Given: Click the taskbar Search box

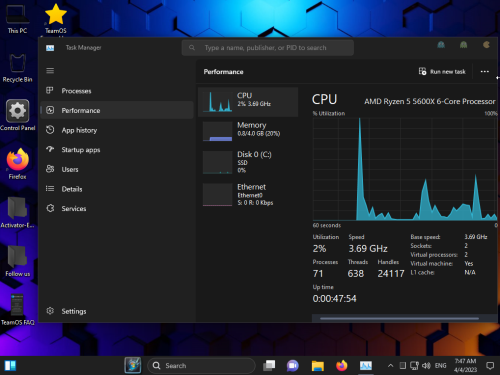Looking at the screenshot, I should pos(201,366).
